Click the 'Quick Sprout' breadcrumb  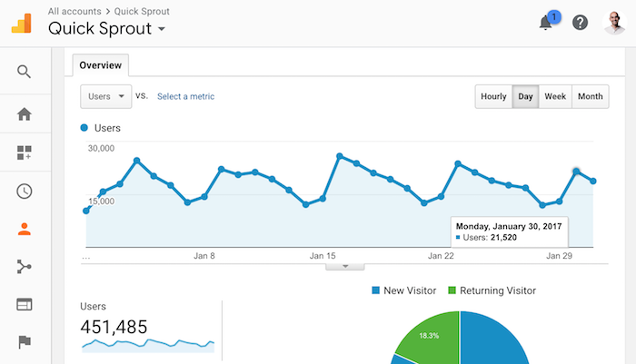[142, 12]
